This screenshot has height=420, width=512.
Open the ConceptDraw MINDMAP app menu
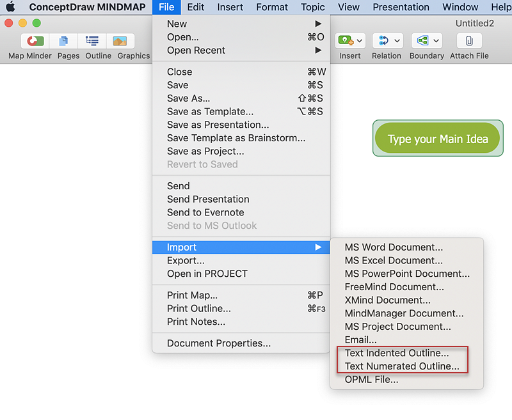(x=87, y=7)
